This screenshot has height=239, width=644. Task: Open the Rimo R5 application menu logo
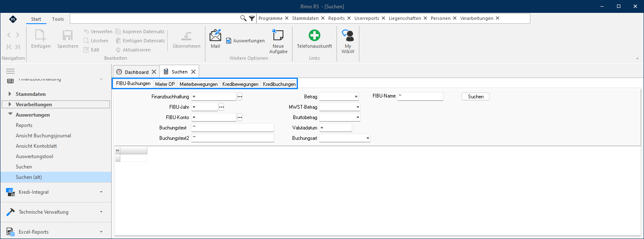coord(13,19)
